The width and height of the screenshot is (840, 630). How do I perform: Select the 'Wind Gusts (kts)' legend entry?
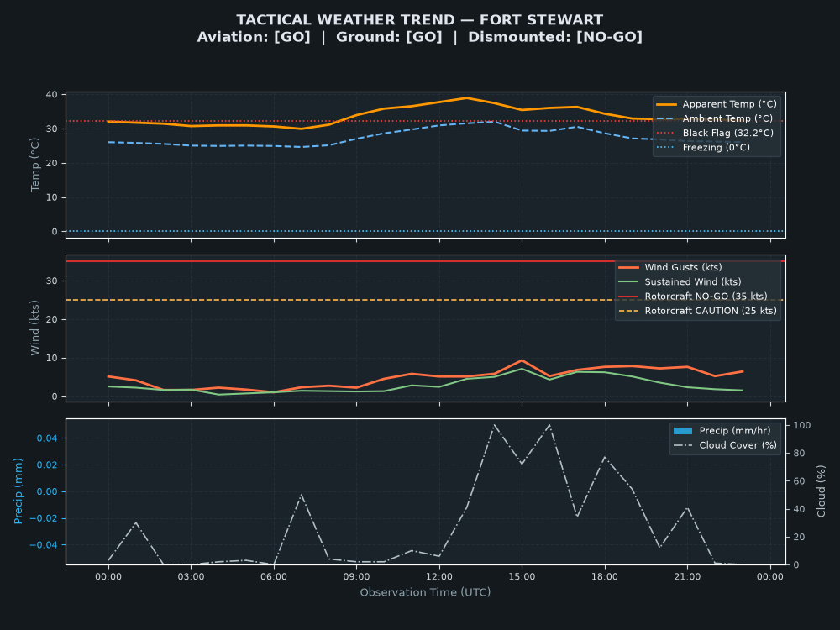pyautogui.click(x=670, y=267)
